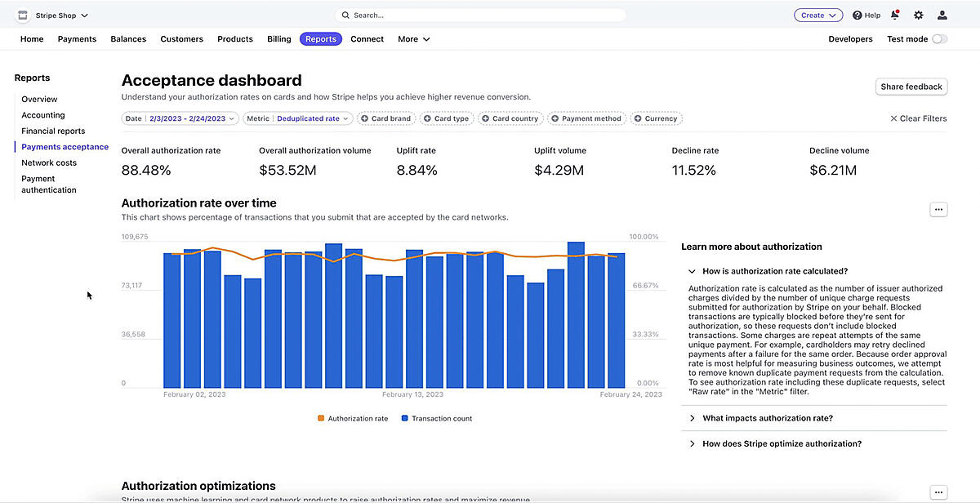Click the Share feedback button
Image resolution: width=980 pixels, height=503 pixels.
pos(911,87)
